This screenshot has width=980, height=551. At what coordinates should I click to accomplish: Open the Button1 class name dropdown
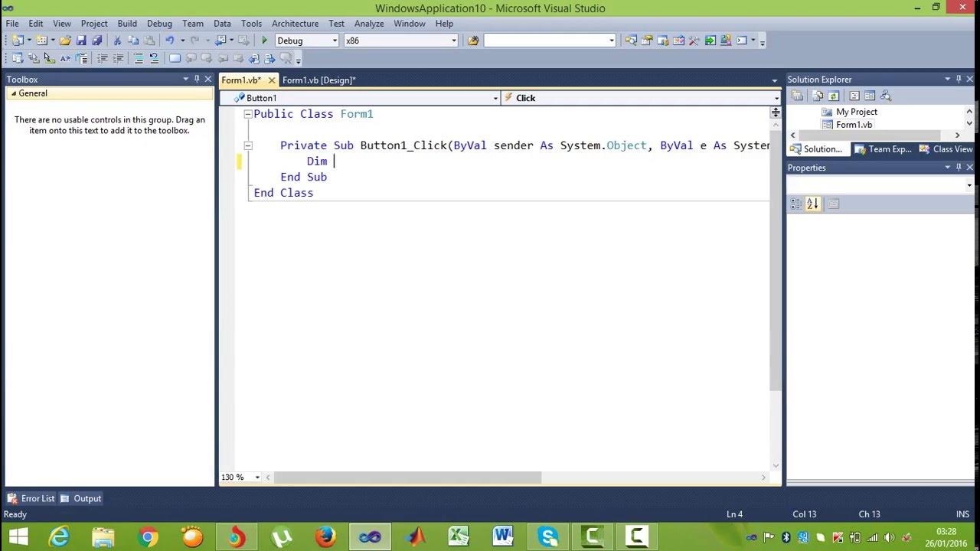tap(495, 98)
